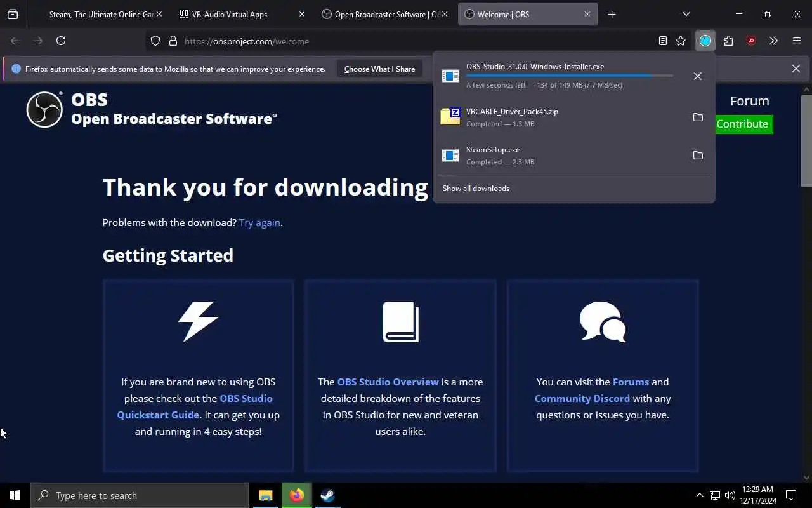812x508 pixels.
Task: Click Firefox taskbar icon
Action: click(x=296, y=495)
